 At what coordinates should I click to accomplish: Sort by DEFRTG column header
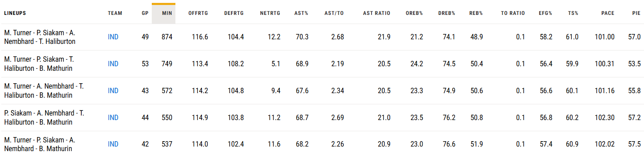[x=234, y=13]
